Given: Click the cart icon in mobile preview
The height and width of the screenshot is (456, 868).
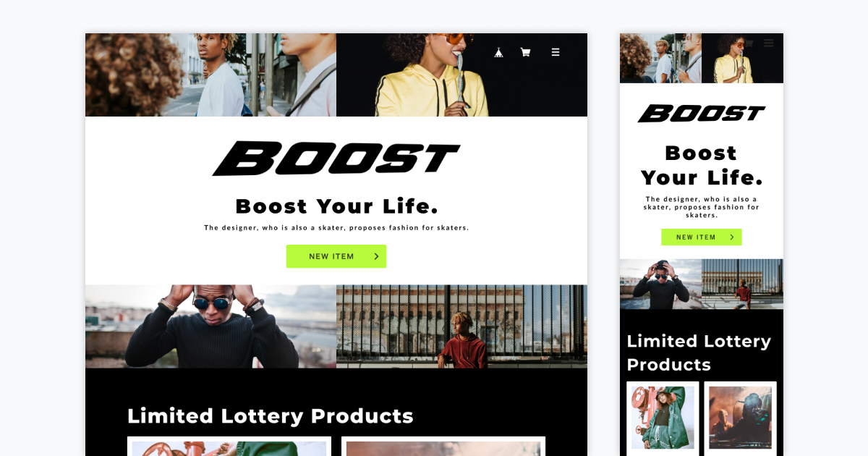Looking at the screenshot, I should coord(750,43).
